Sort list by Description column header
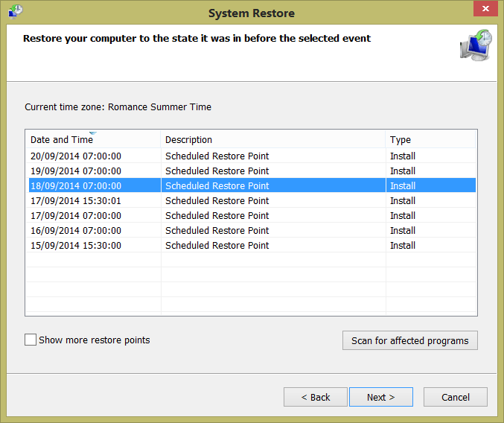The image size is (504, 423). 188,139
